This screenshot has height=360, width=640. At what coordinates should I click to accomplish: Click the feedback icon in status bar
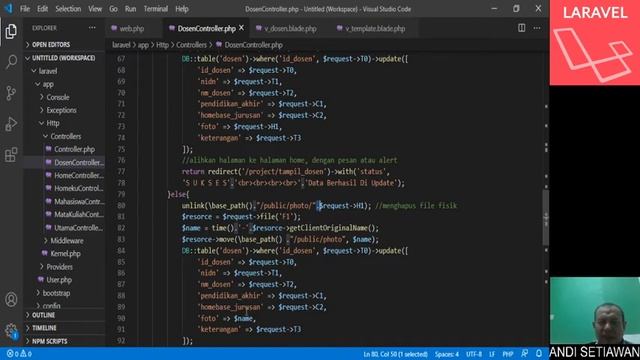pyautogui.click(x=524, y=354)
